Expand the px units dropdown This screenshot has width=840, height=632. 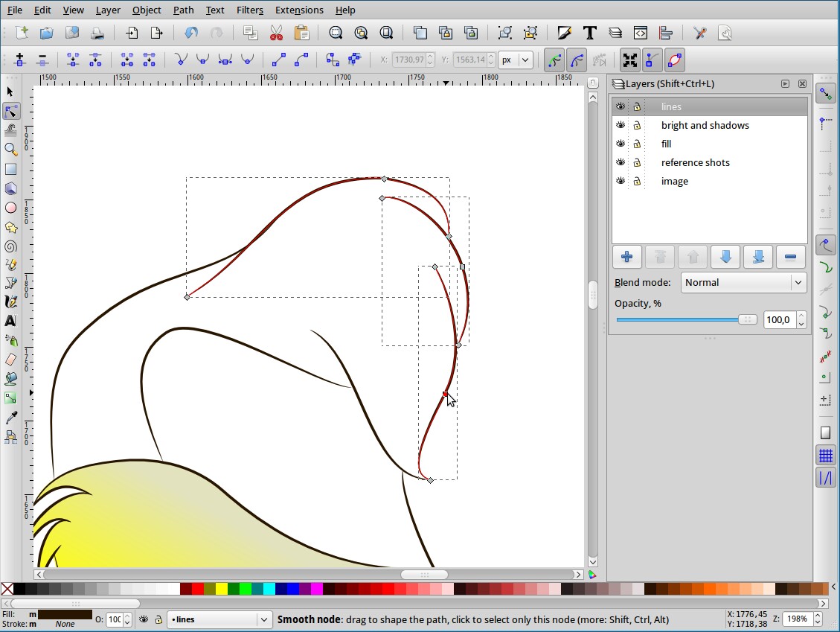[516, 60]
